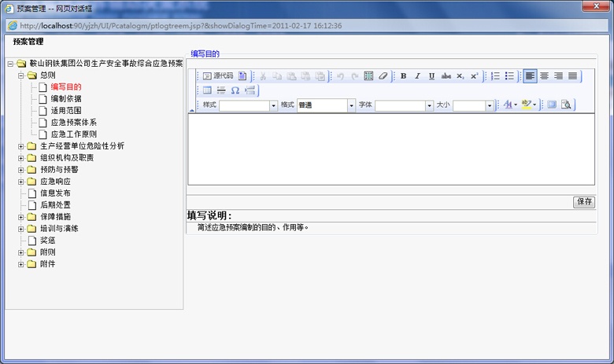
Task: Center align the text
Action: (544, 76)
